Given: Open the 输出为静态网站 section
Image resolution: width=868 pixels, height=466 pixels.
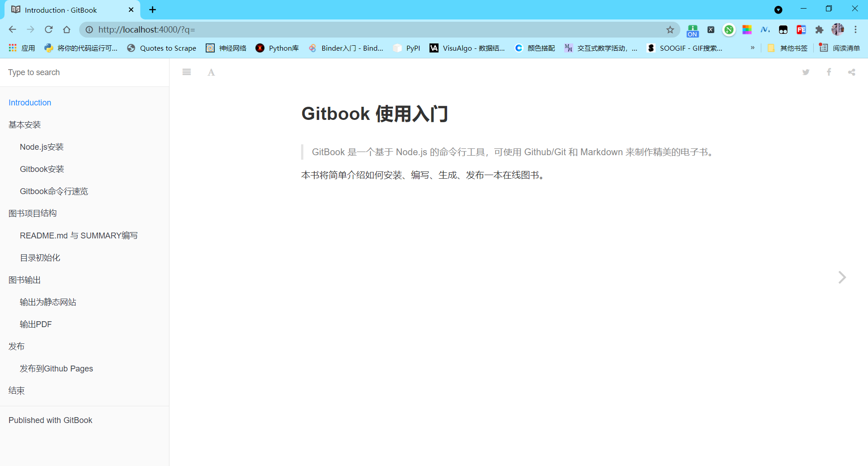Looking at the screenshot, I should (x=48, y=302).
